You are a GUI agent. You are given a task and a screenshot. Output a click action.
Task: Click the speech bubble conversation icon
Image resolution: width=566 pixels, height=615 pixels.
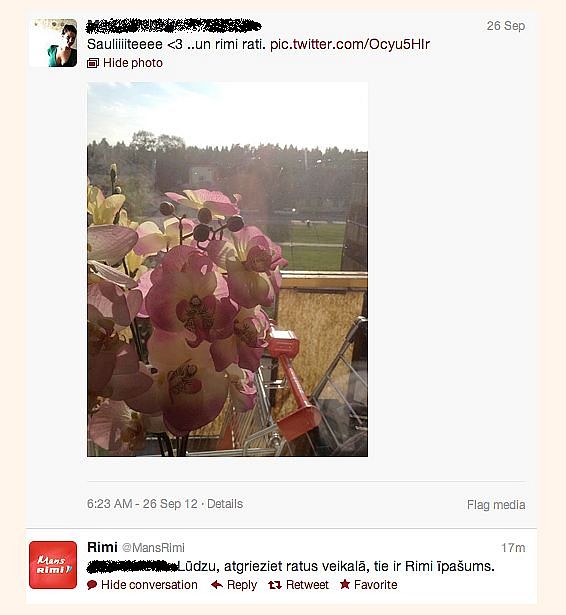tap(92, 585)
